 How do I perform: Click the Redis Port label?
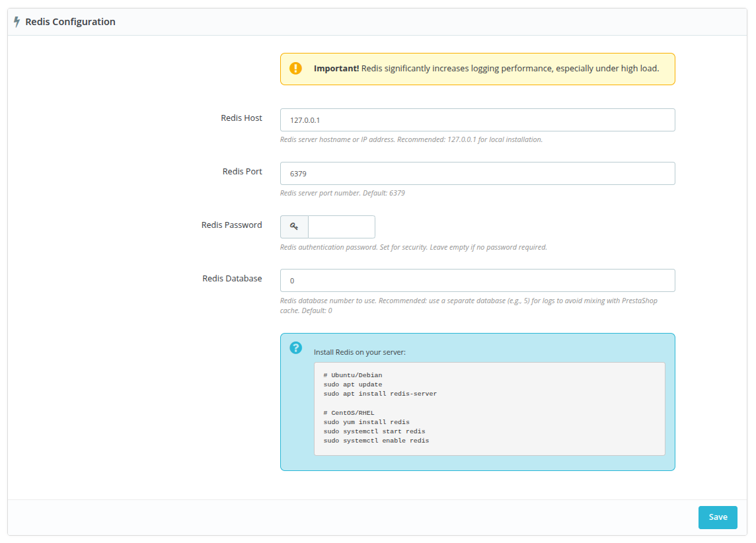click(x=243, y=172)
